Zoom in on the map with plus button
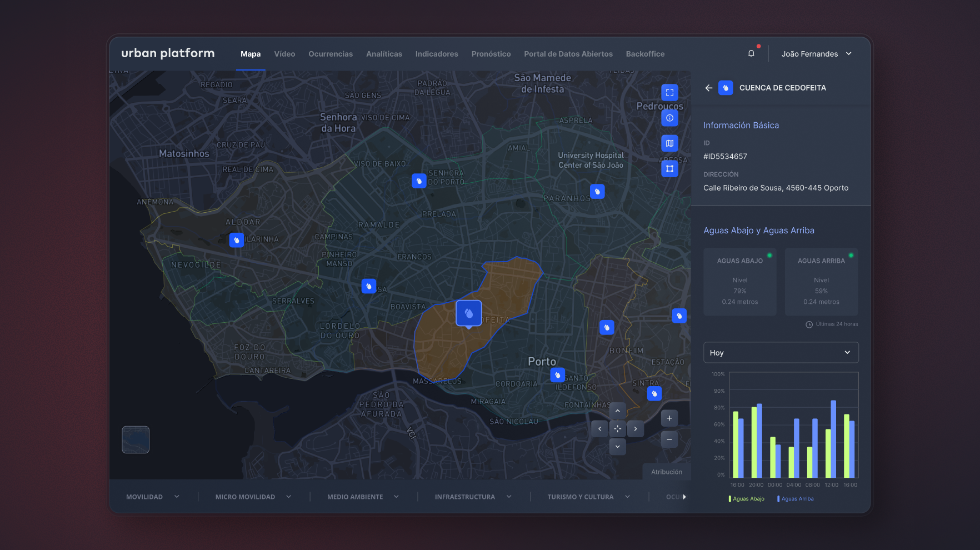Viewport: 980px width, 550px height. tap(669, 418)
